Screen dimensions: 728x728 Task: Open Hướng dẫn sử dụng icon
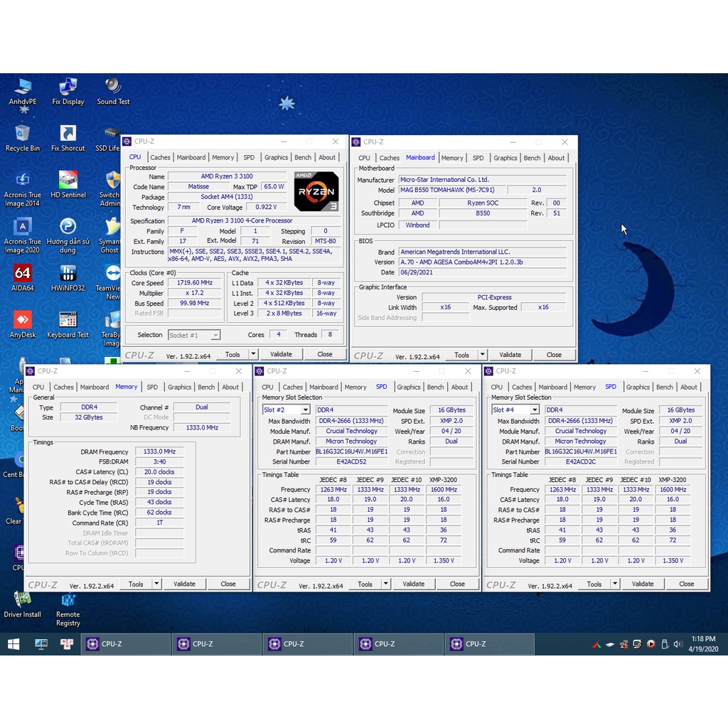coord(68,236)
